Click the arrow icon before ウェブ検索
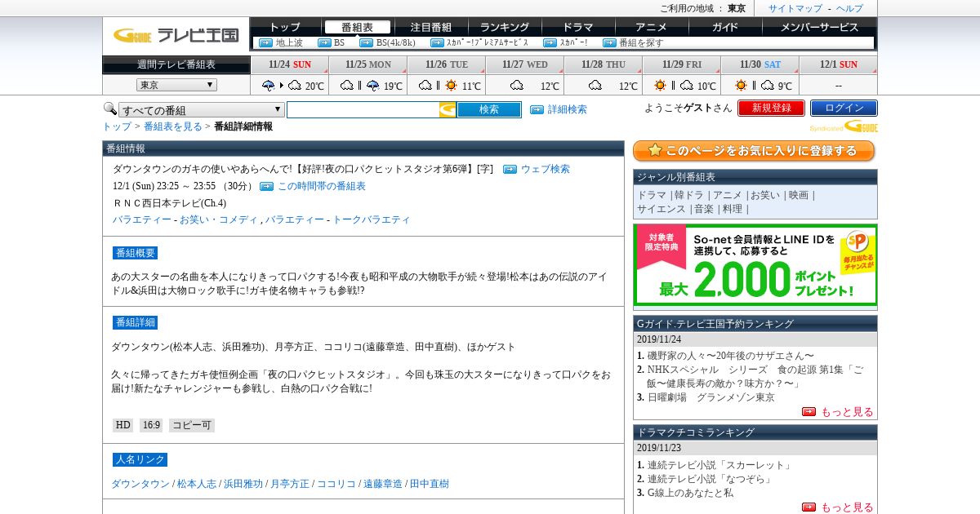Viewport: 980px width, 514px height. [510, 169]
